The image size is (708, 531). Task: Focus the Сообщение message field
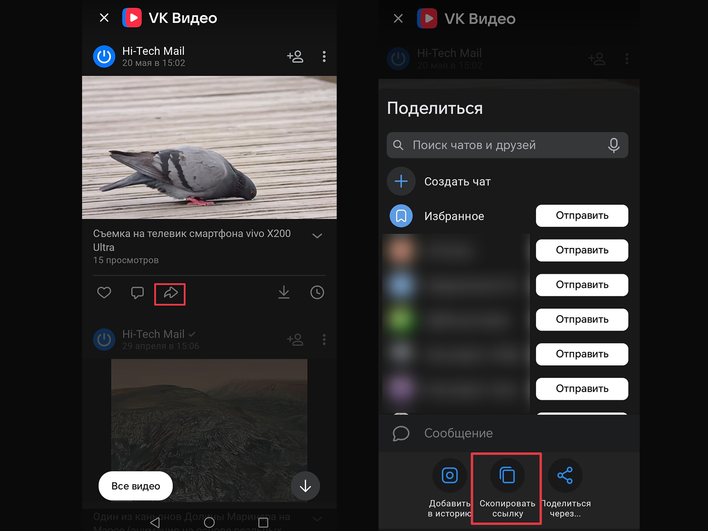(x=509, y=433)
